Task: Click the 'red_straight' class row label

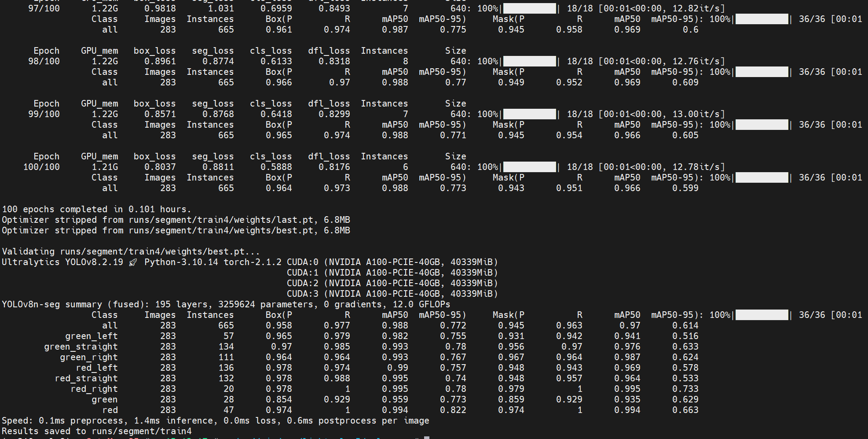Action: (x=86, y=378)
